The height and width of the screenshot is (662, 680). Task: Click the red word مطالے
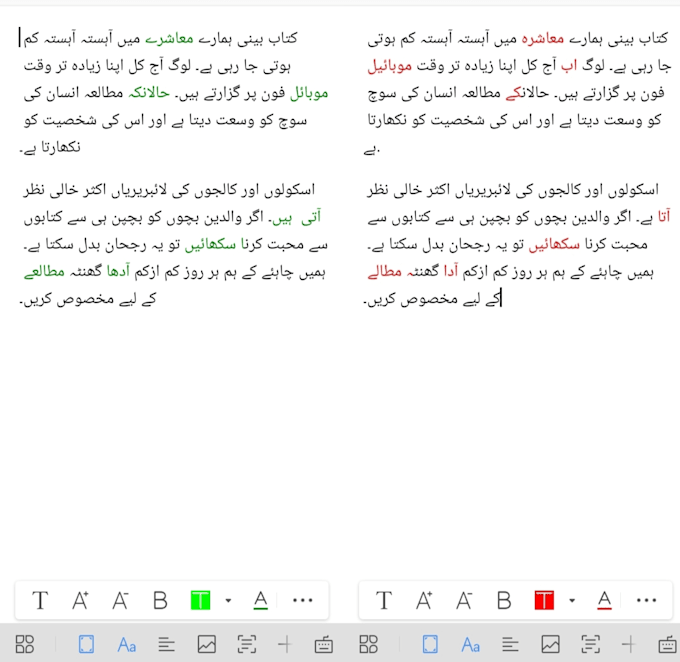[x=385, y=272]
